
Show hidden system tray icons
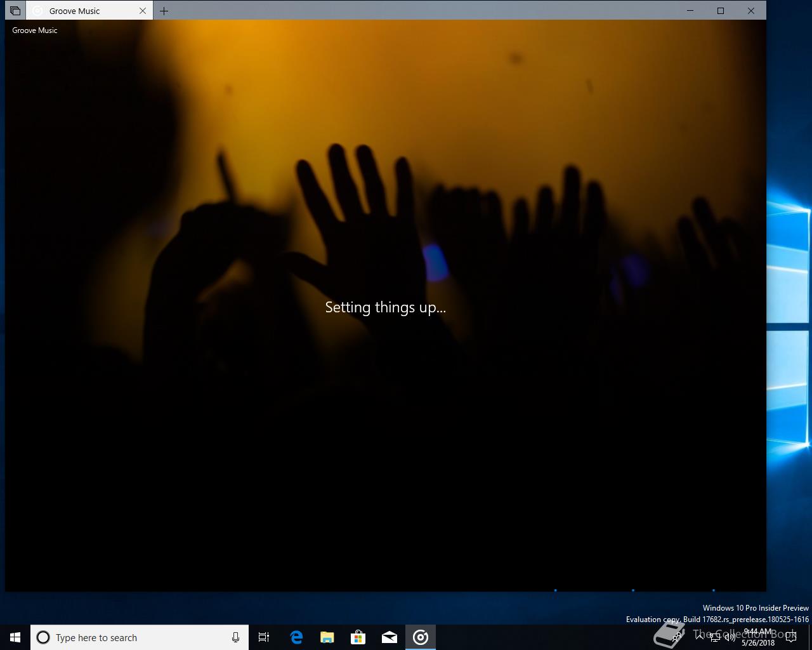pos(700,637)
